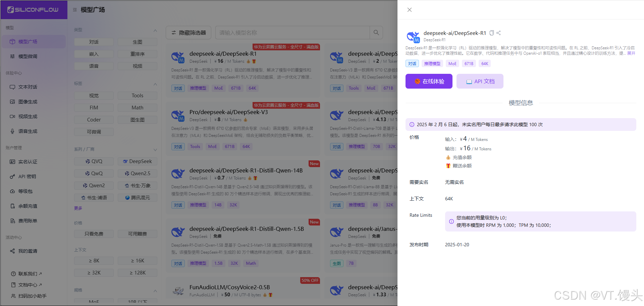Toggle the 视觉 tag filter
Screen dimensions: 644x306
pyautogui.click(x=94, y=96)
